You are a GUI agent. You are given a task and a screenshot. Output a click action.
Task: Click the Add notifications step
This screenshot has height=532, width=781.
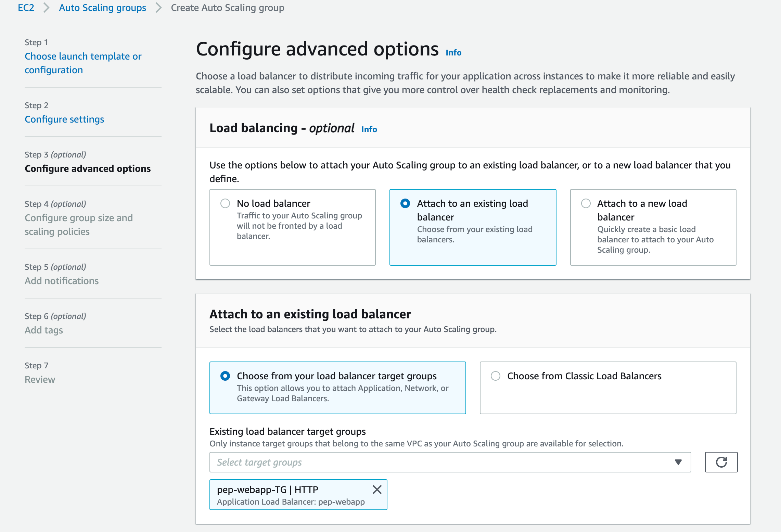(62, 281)
